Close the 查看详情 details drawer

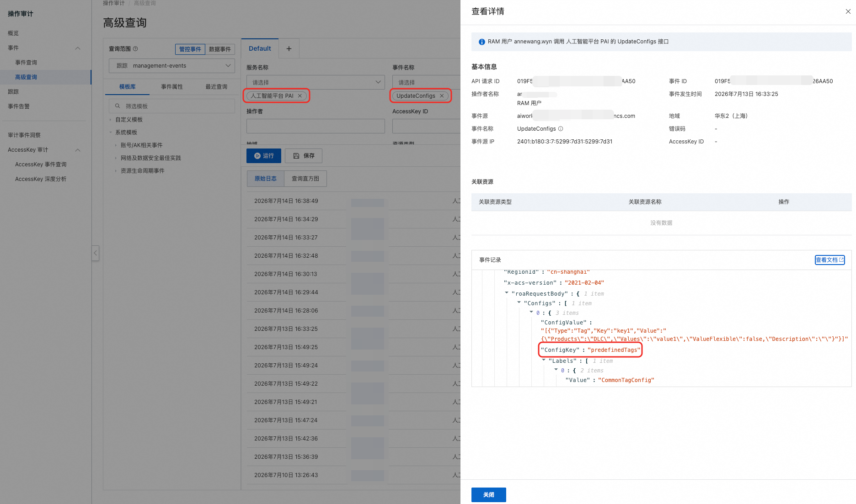point(848,11)
